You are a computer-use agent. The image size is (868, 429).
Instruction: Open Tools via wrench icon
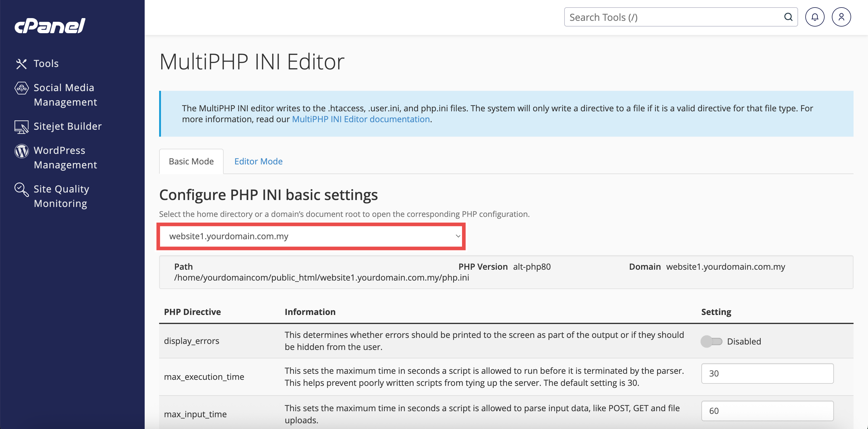pos(21,64)
